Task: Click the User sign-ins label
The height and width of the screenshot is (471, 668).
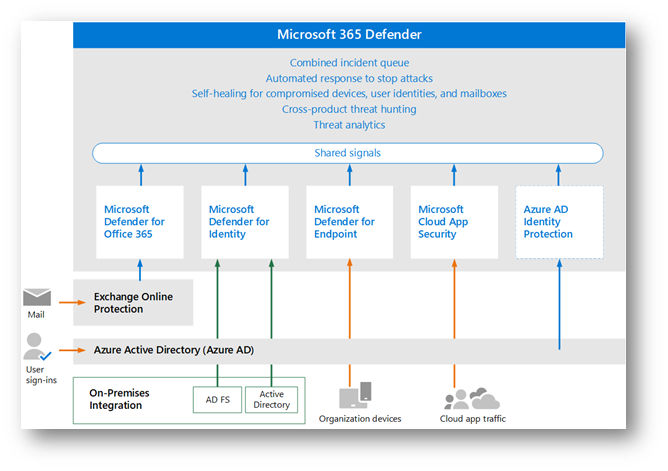Action: point(41,375)
